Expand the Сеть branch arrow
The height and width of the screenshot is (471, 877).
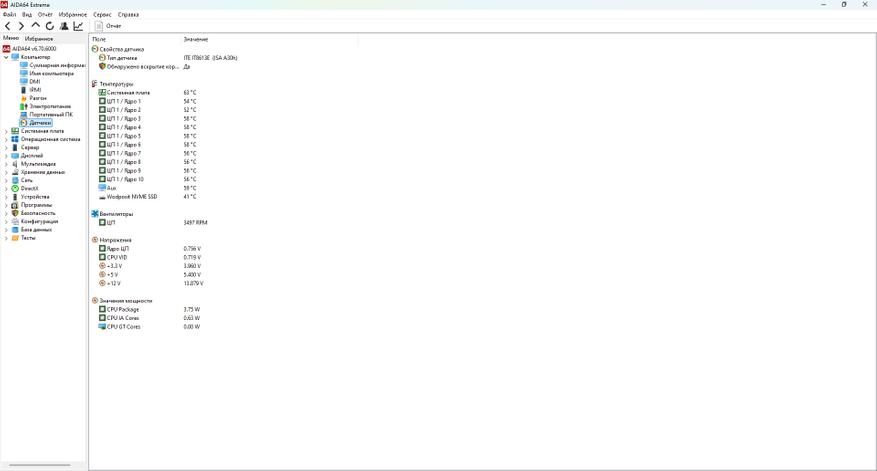click(6, 180)
